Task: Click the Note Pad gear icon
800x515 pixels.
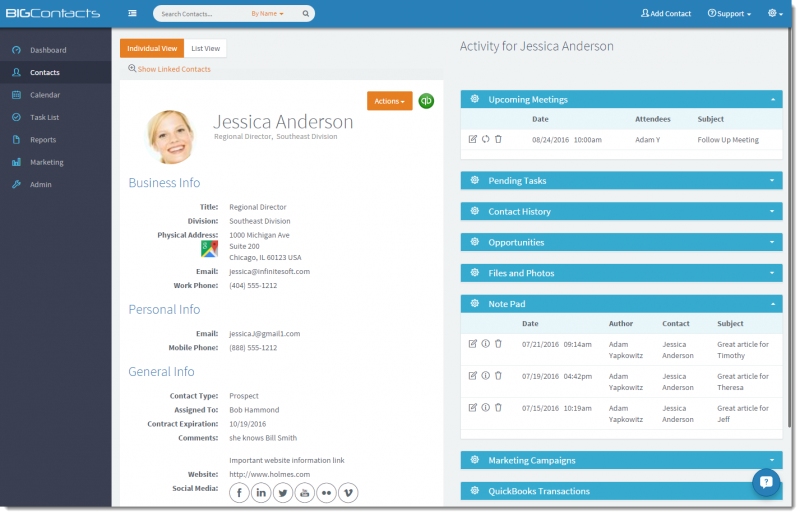Action: click(474, 303)
